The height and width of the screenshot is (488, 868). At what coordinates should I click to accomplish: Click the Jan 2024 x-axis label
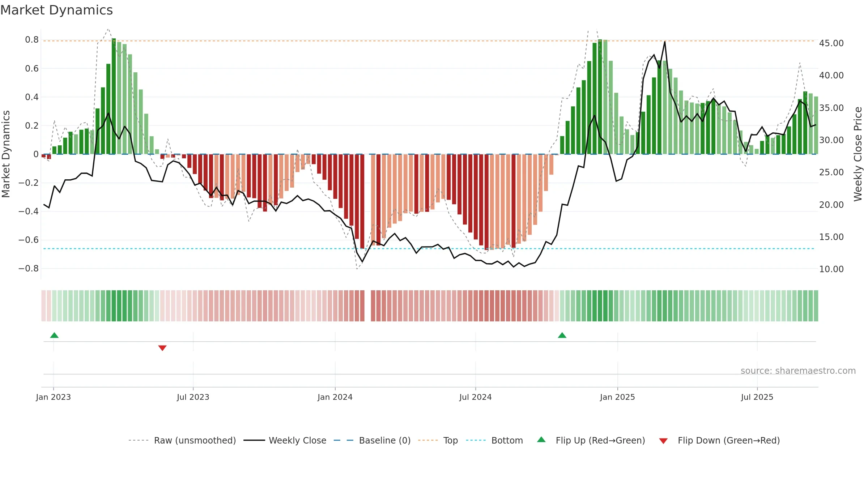click(x=335, y=397)
